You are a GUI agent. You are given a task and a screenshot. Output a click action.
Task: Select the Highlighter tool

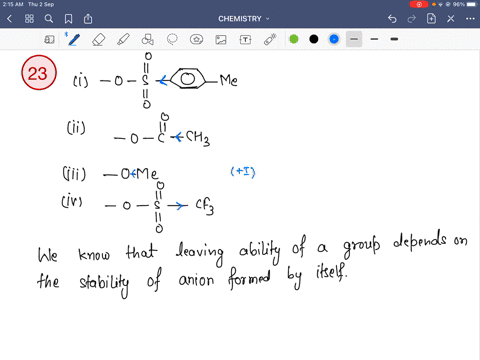click(x=123, y=39)
